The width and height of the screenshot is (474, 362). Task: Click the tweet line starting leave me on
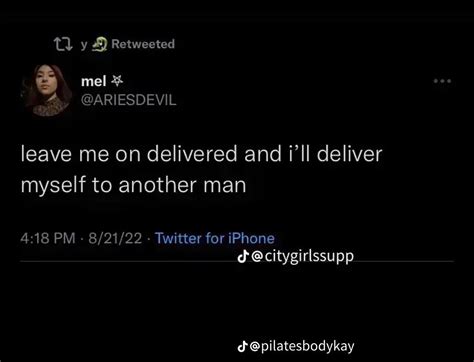(201, 154)
